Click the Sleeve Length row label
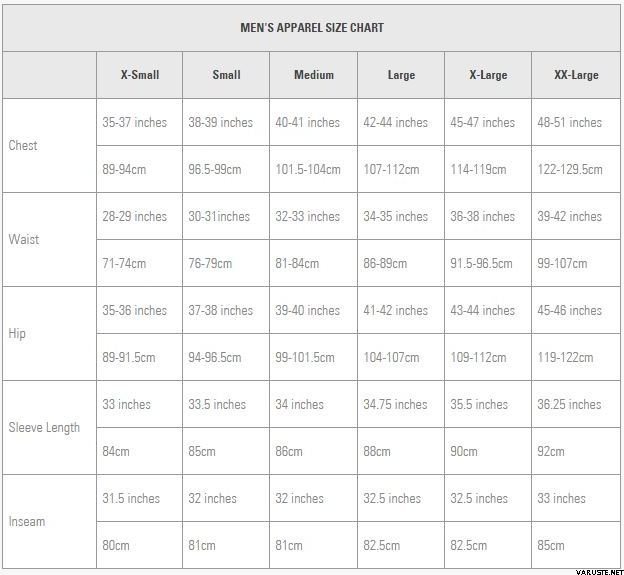The image size is (624, 575). [x=44, y=427]
